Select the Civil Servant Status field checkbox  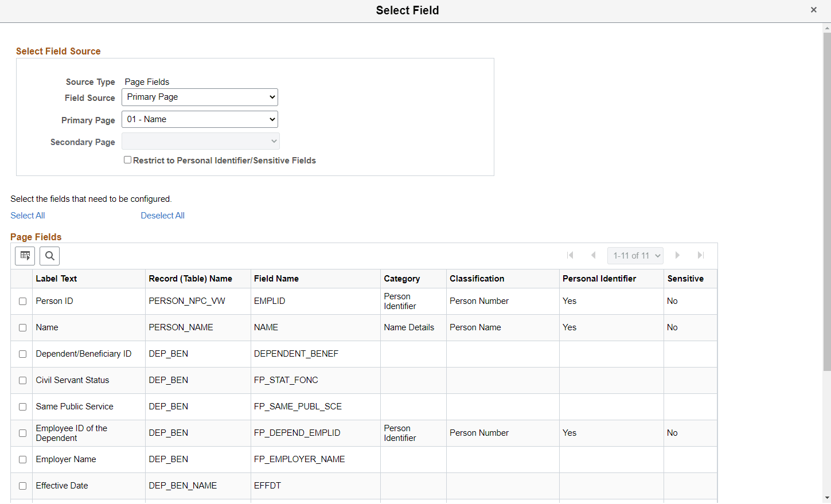[x=22, y=380]
